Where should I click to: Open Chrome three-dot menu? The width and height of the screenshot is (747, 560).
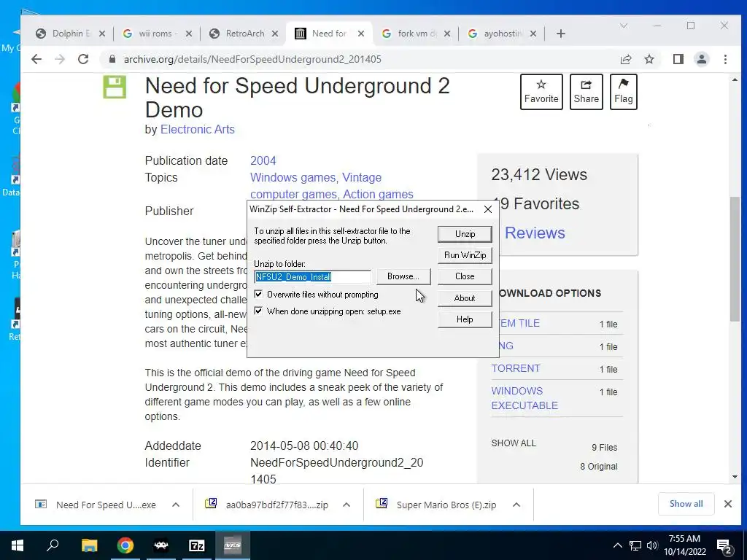tap(725, 59)
